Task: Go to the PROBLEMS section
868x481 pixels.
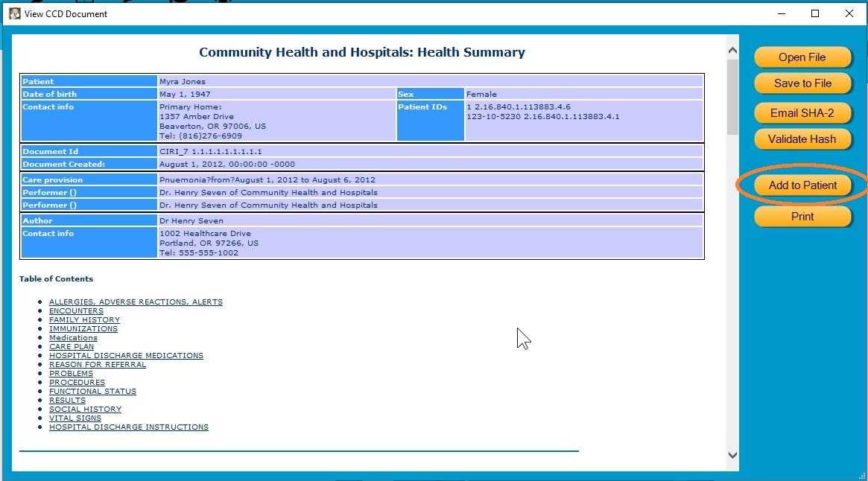Action: (71, 373)
